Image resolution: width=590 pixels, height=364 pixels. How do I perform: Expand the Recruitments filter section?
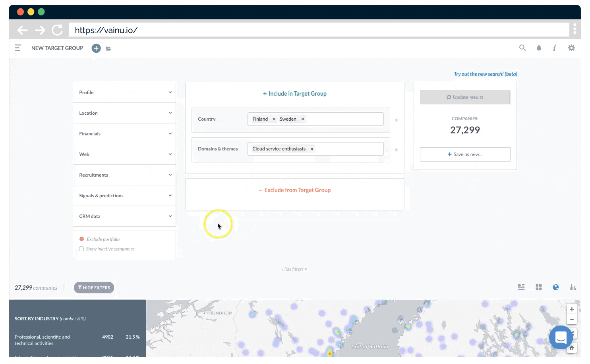[124, 175]
